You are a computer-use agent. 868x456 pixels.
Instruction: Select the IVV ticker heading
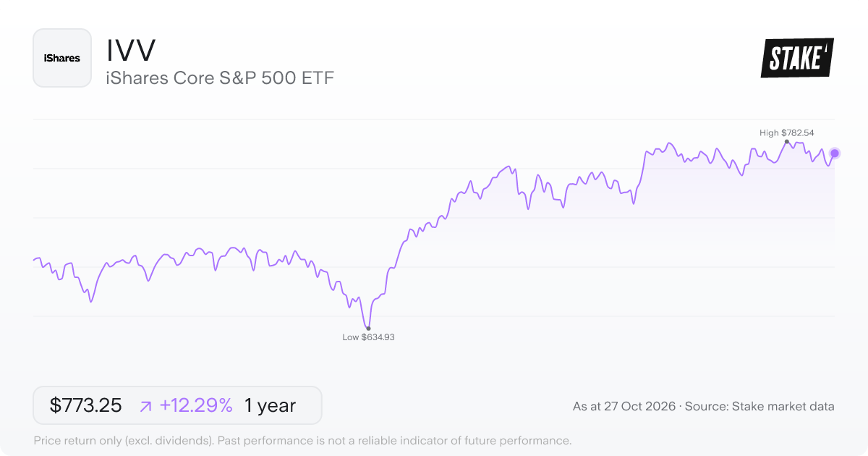pyautogui.click(x=132, y=50)
